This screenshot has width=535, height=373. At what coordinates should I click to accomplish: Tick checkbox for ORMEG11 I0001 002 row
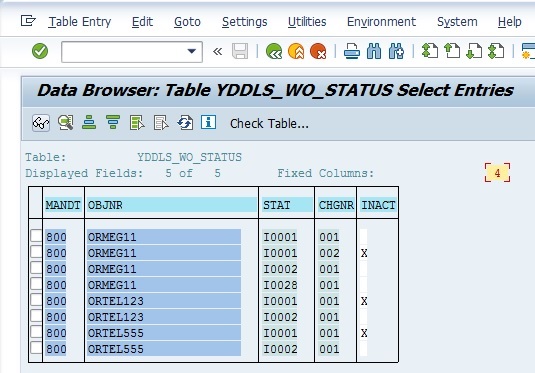(x=36, y=252)
